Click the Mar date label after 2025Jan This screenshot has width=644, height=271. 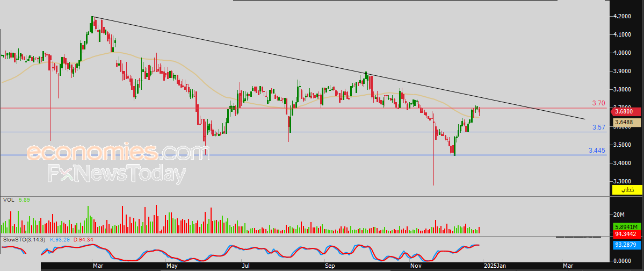567,266
